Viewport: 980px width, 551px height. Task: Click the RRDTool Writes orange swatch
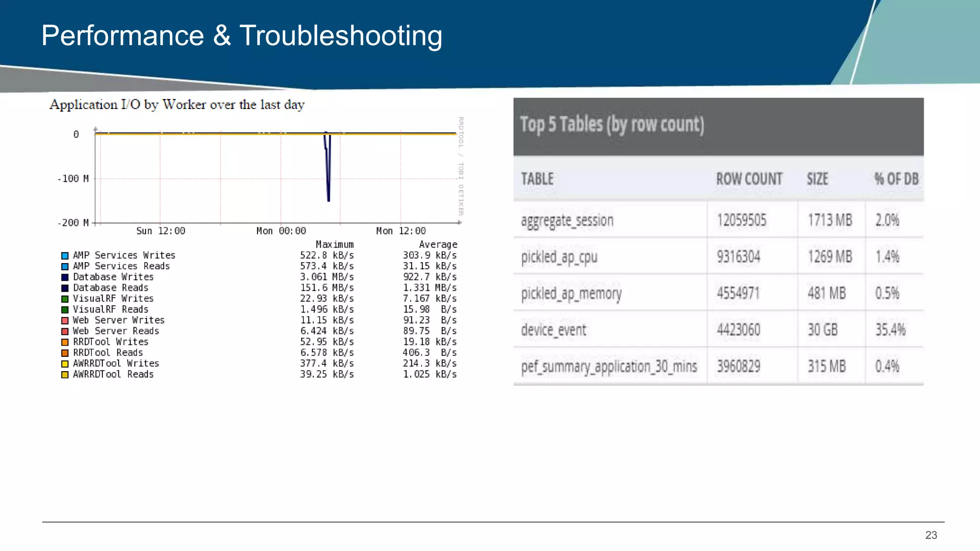(x=65, y=342)
